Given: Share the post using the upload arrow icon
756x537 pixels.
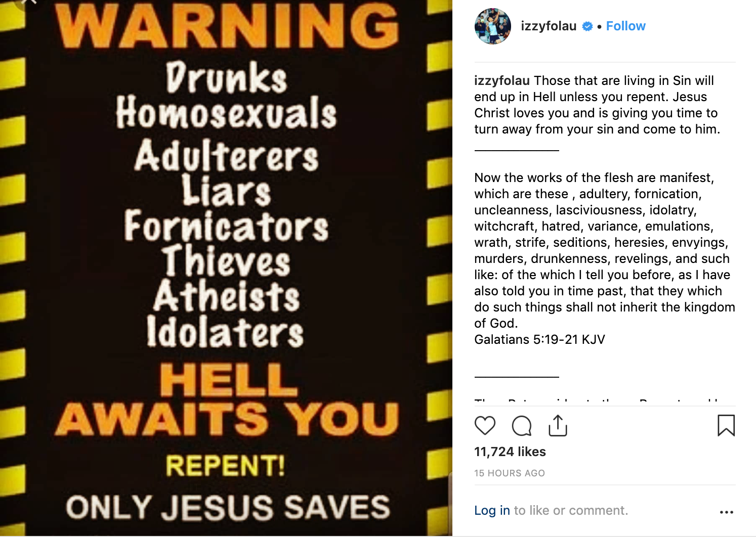Looking at the screenshot, I should click(x=558, y=425).
